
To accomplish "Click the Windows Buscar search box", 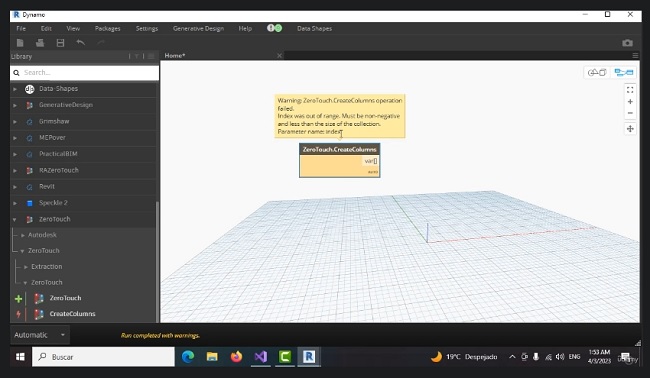I will (103, 356).
